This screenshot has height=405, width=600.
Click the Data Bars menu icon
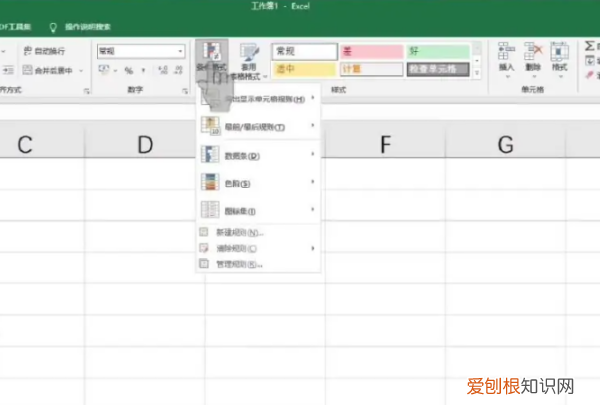coord(210,154)
